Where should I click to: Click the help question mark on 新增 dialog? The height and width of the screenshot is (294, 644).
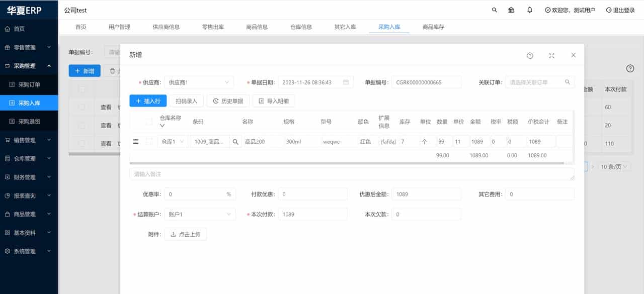tap(530, 55)
